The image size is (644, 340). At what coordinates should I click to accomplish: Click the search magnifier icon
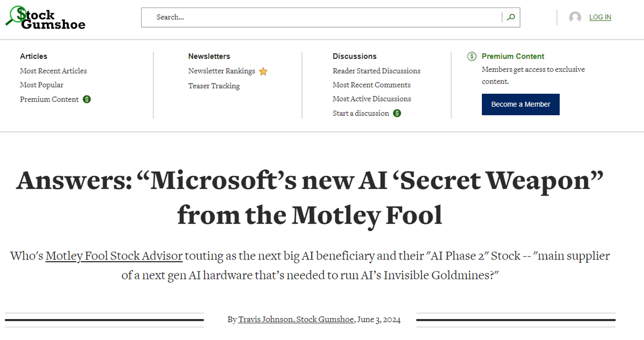(x=510, y=17)
